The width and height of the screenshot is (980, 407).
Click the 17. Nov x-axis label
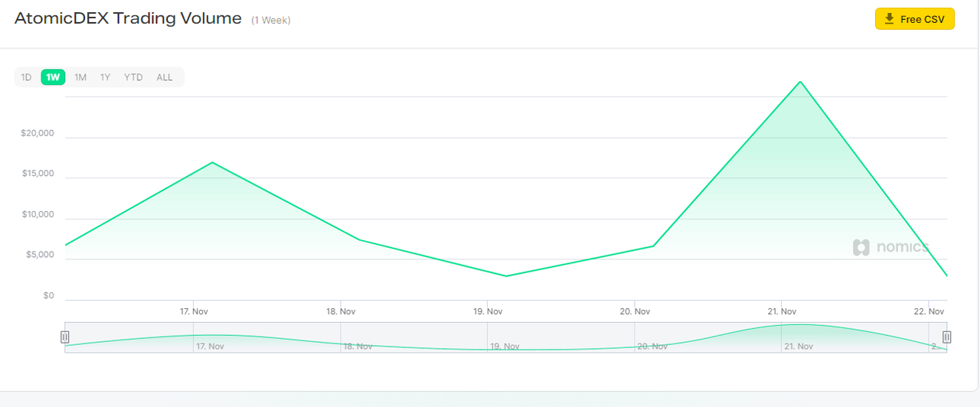194,311
